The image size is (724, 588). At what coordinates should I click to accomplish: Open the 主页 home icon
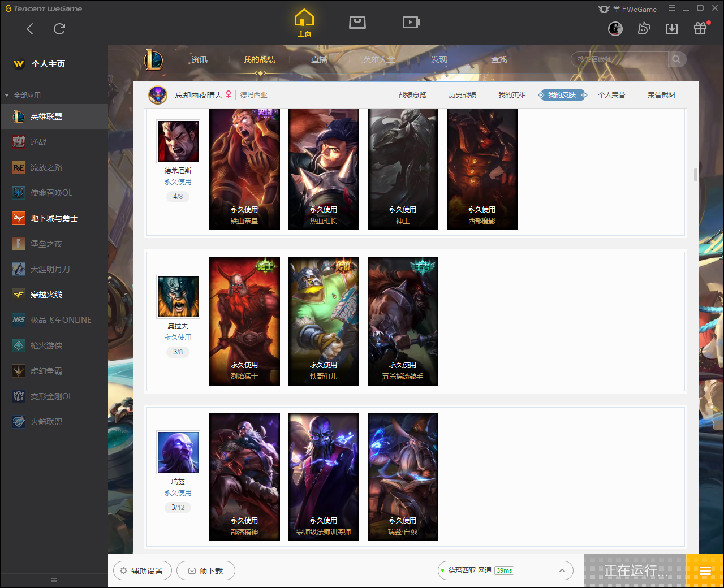point(304,23)
